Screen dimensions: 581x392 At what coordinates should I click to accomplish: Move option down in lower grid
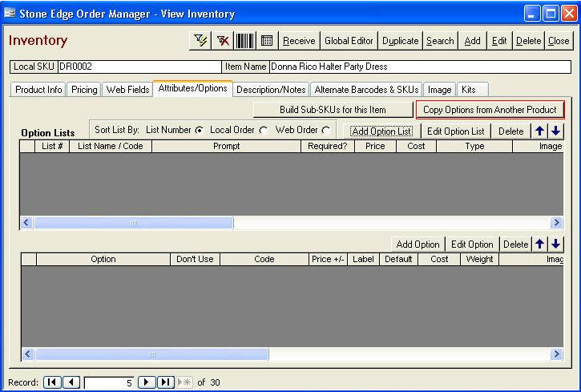click(555, 244)
